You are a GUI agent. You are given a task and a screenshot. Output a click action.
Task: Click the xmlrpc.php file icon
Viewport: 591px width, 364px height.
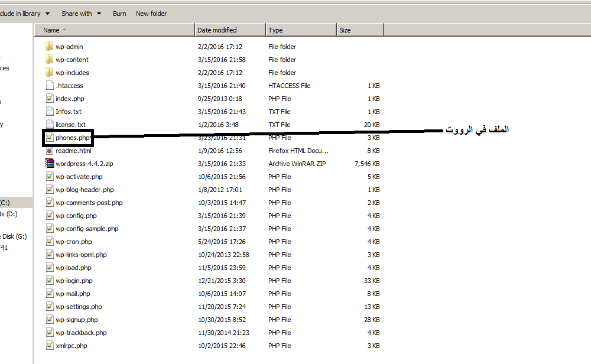pos(50,346)
